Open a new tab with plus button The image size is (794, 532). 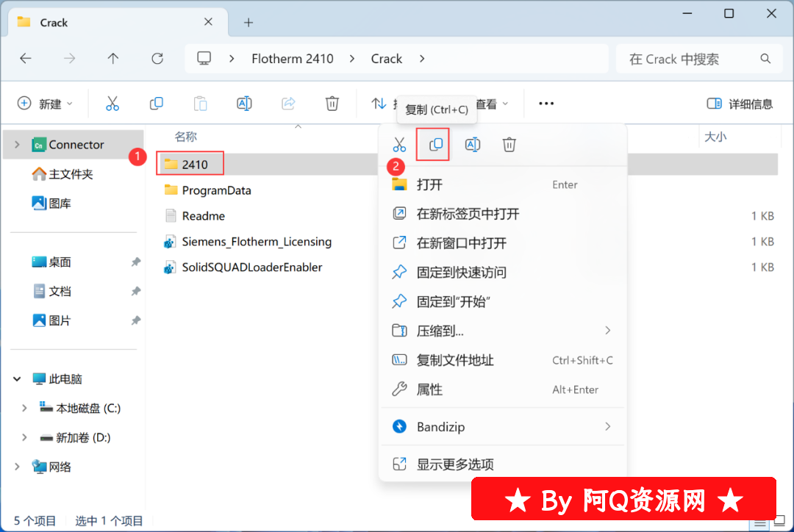tap(248, 22)
